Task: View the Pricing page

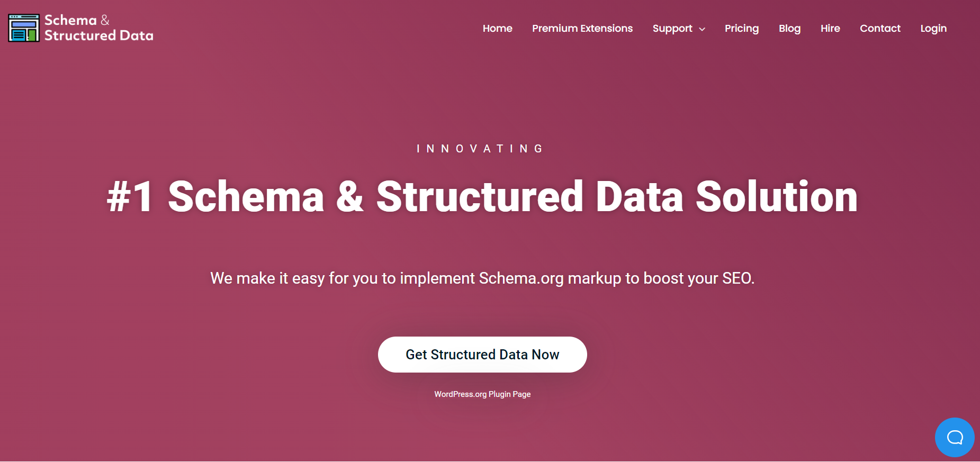Action: tap(741, 29)
